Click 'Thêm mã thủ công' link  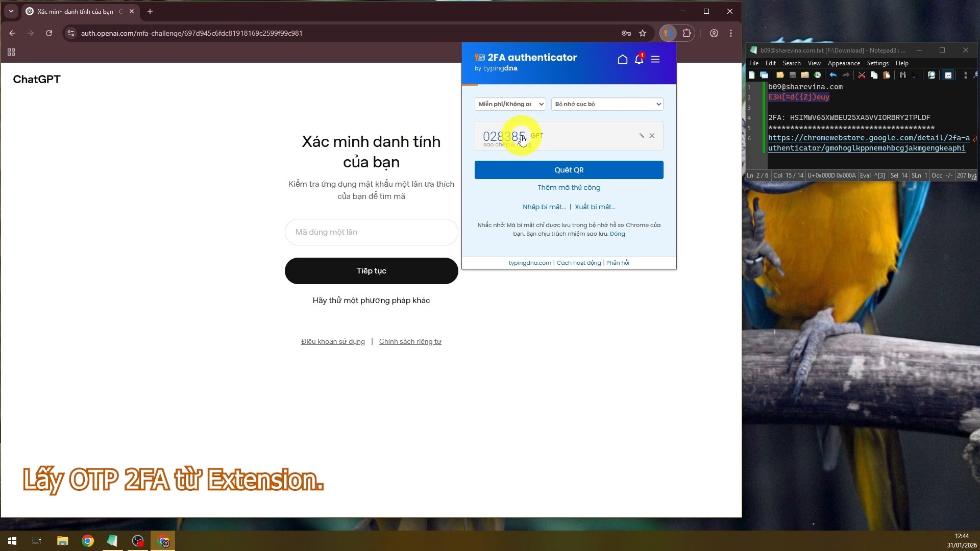[x=569, y=188]
